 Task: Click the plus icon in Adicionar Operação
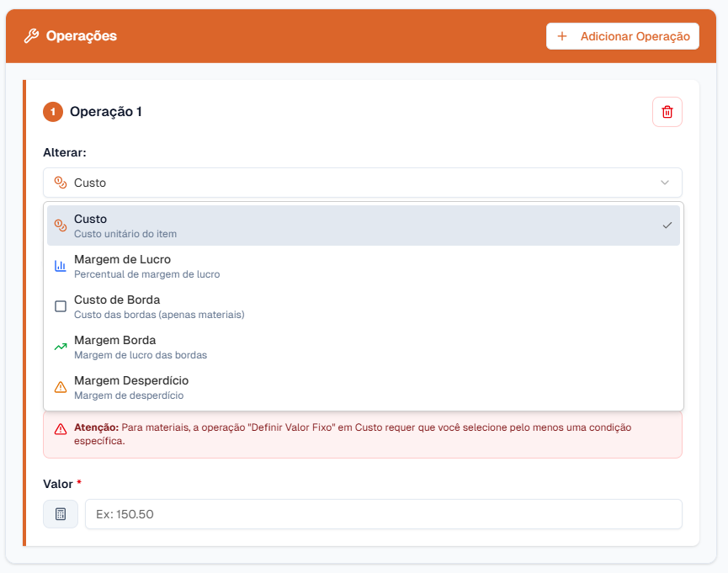pos(562,36)
